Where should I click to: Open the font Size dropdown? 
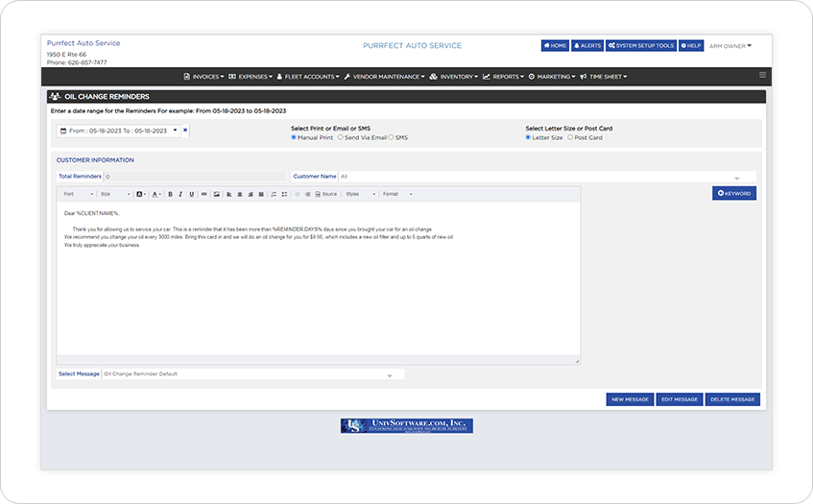click(115, 195)
